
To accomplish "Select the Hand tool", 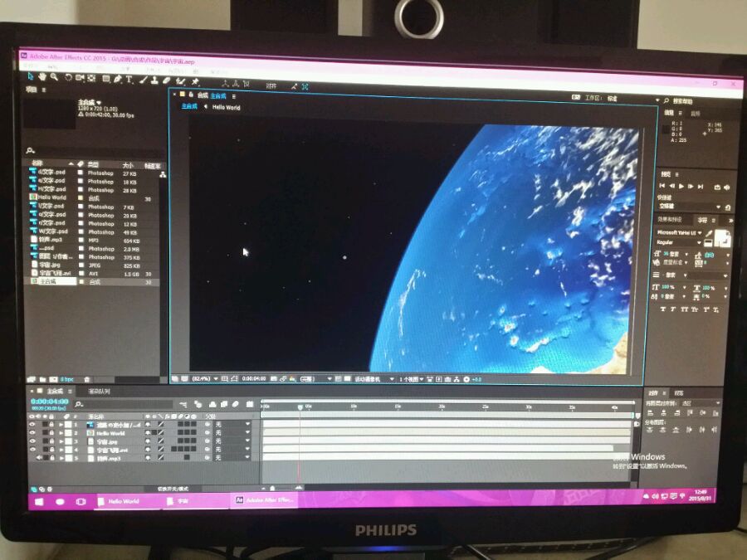I will click(42, 76).
